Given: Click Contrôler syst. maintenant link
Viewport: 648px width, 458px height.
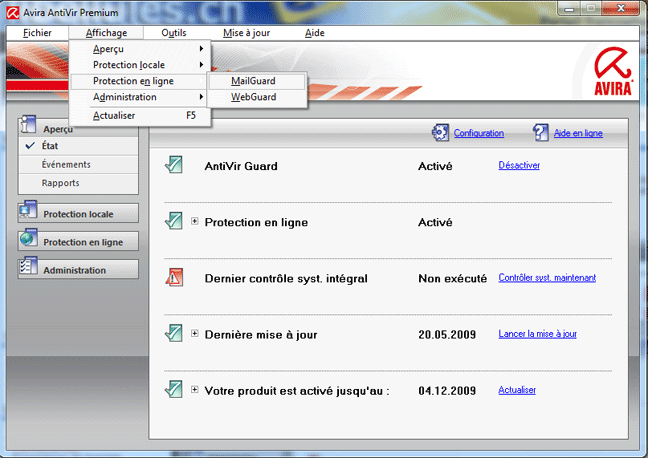Looking at the screenshot, I should (x=547, y=278).
